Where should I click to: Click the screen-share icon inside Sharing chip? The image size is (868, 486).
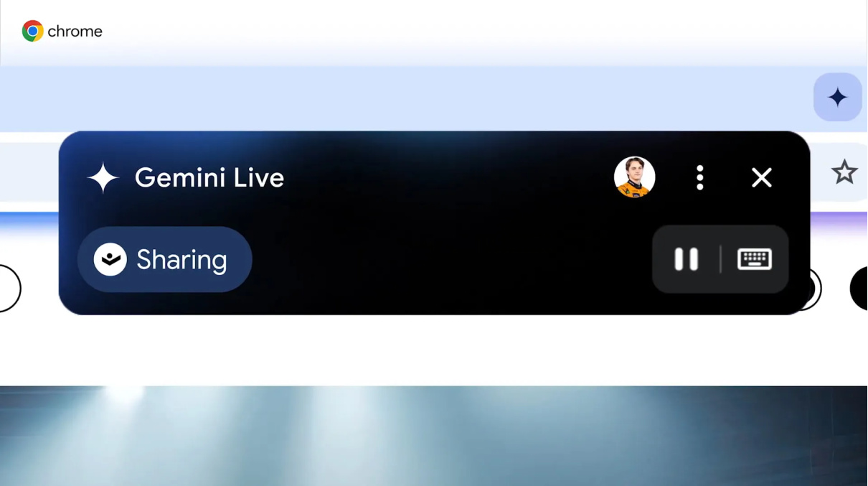coord(110,259)
